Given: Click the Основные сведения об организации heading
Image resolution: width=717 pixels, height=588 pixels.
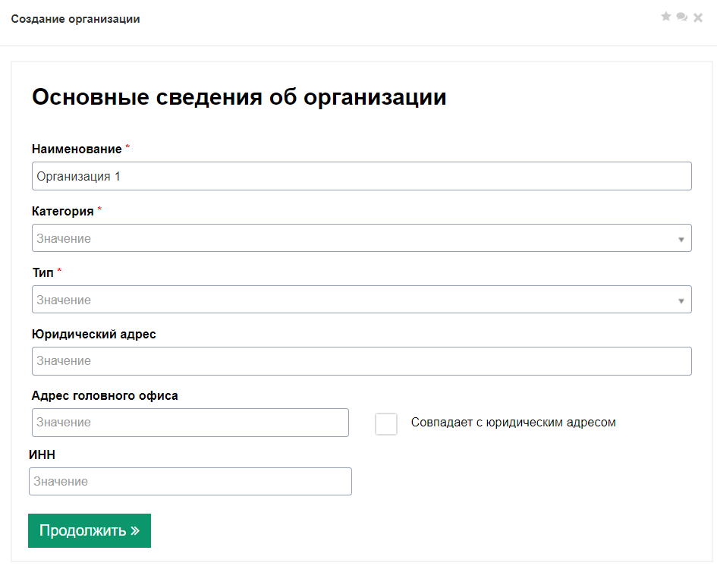Looking at the screenshot, I should click(239, 98).
